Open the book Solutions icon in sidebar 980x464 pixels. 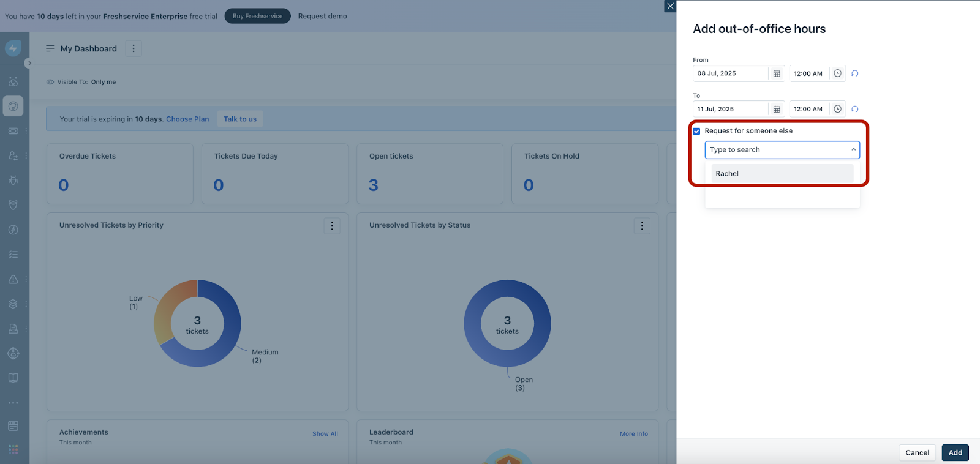click(13, 378)
